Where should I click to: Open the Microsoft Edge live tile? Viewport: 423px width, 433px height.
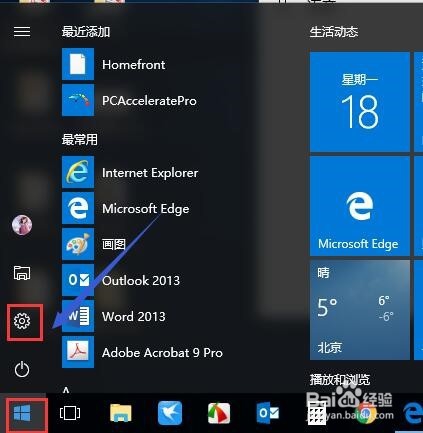tap(360, 206)
